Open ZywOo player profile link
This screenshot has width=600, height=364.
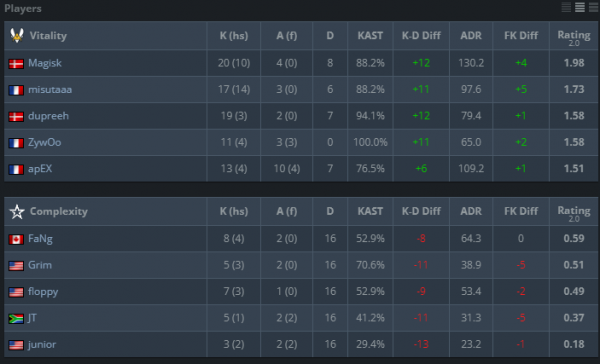coord(44,142)
